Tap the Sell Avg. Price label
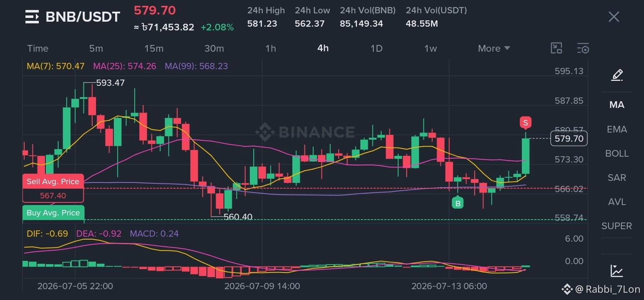Screen dimensions: 644x300 point(53,181)
